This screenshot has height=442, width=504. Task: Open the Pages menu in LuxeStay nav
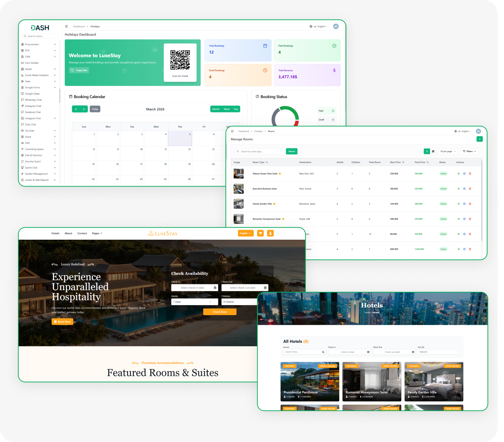pos(97,233)
